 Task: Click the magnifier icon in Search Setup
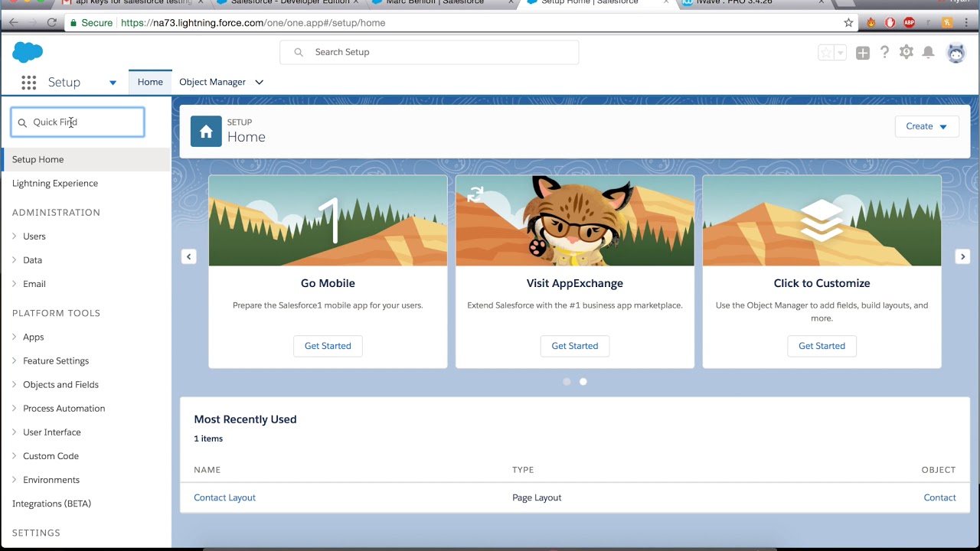(299, 52)
